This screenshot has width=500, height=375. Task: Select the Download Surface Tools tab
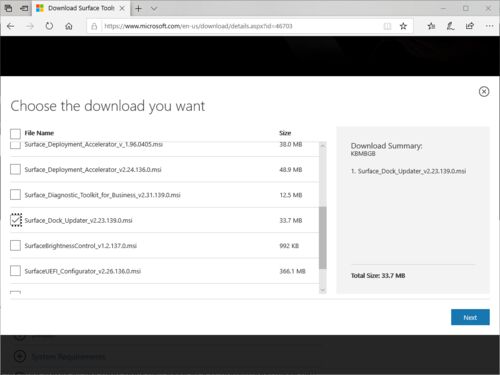pos(81,8)
